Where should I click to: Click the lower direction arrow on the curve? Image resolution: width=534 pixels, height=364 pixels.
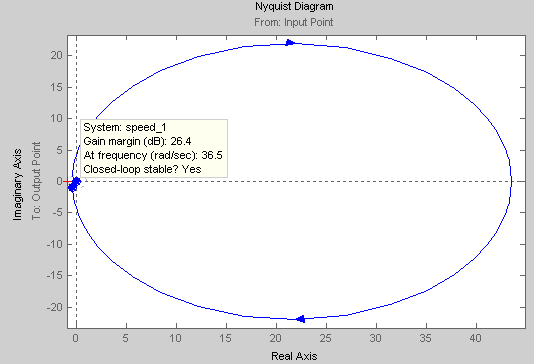pyautogui.click(x=300, y=319)
